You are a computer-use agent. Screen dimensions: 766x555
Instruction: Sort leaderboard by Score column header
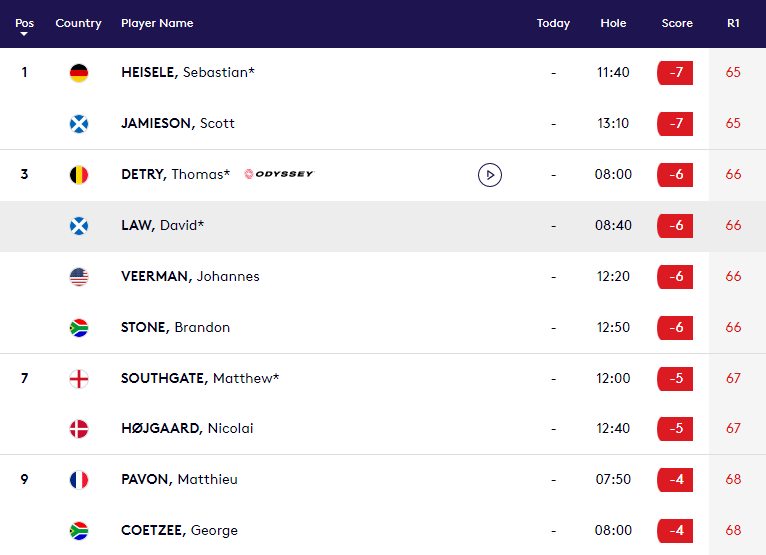pyautogui.click(x=677, y=23)
